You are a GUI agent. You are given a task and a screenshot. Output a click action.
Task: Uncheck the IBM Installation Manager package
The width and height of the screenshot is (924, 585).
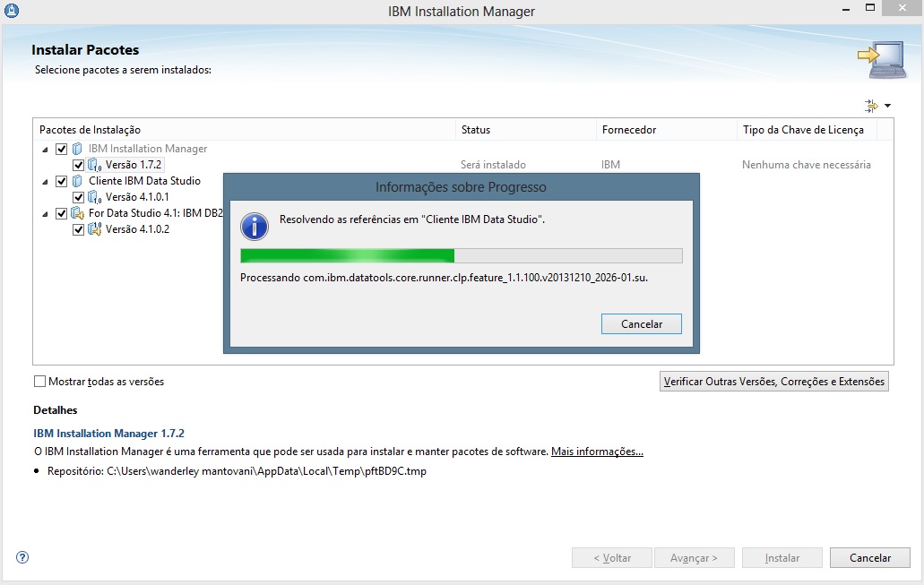click(61, 149)
